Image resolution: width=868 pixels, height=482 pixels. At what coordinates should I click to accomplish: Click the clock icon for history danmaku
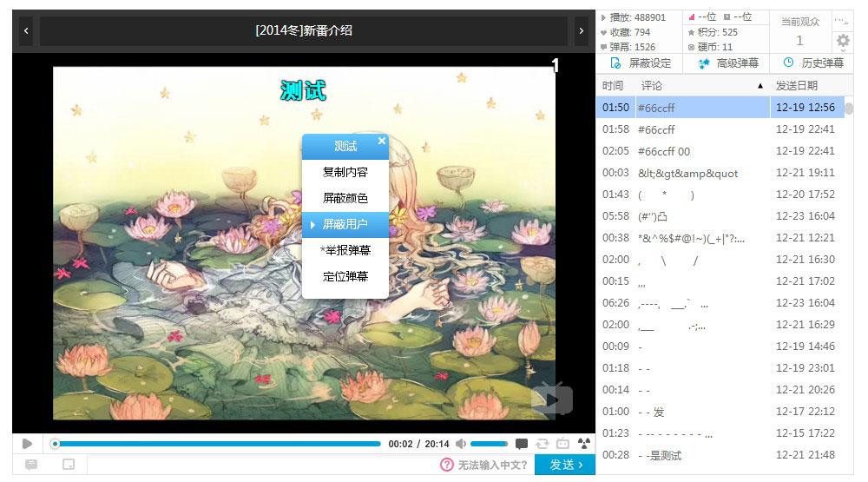coord(789,63)
